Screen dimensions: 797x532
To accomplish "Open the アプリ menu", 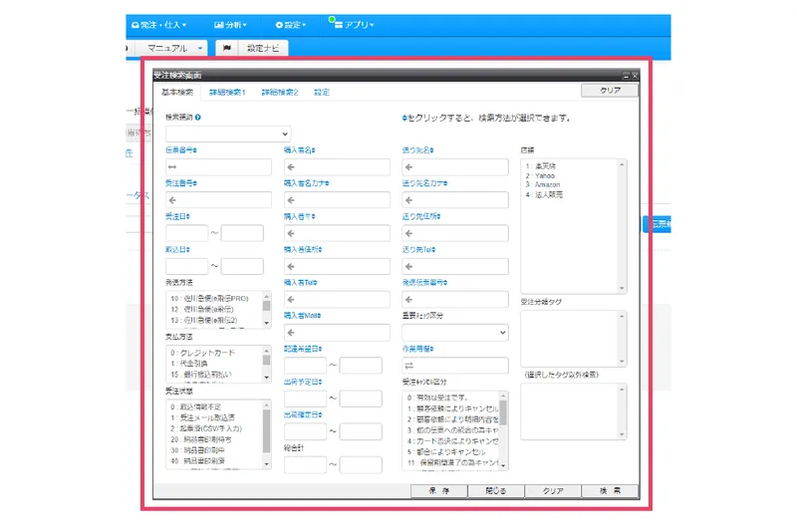I will coord(355,24).
